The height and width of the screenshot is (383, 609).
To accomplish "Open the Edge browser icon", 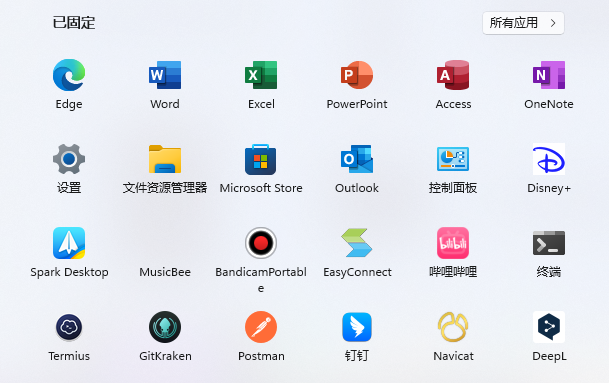I will tap(69, 75).
